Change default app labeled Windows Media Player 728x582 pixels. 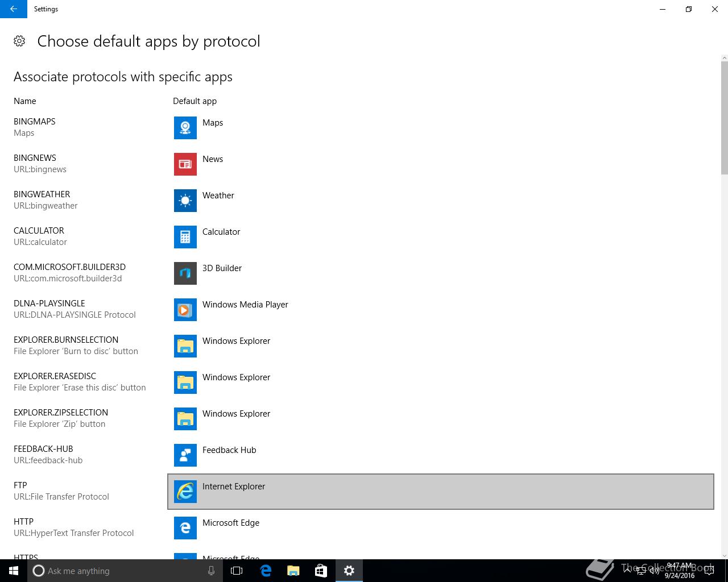tap(245, 305)
